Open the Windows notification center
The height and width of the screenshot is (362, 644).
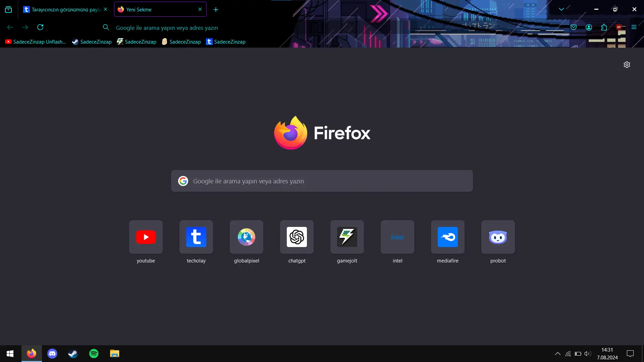(630, 354)
